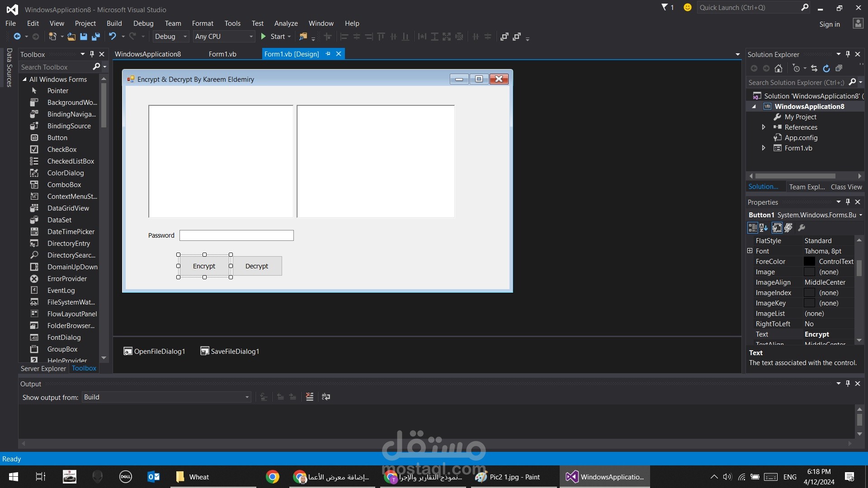The height and width of the screenshot is (488, 868).
Task: Click the Find in Files toolbar icon
Action: click(x=303, y=37)
